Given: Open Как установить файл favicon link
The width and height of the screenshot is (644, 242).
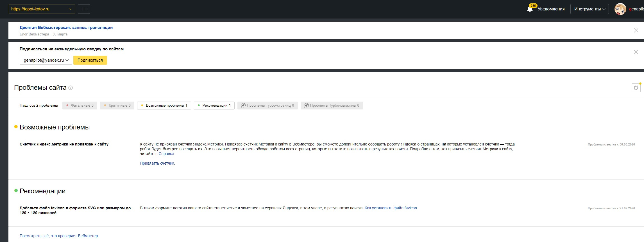Looking at the screenshot, I should [391, 208].
